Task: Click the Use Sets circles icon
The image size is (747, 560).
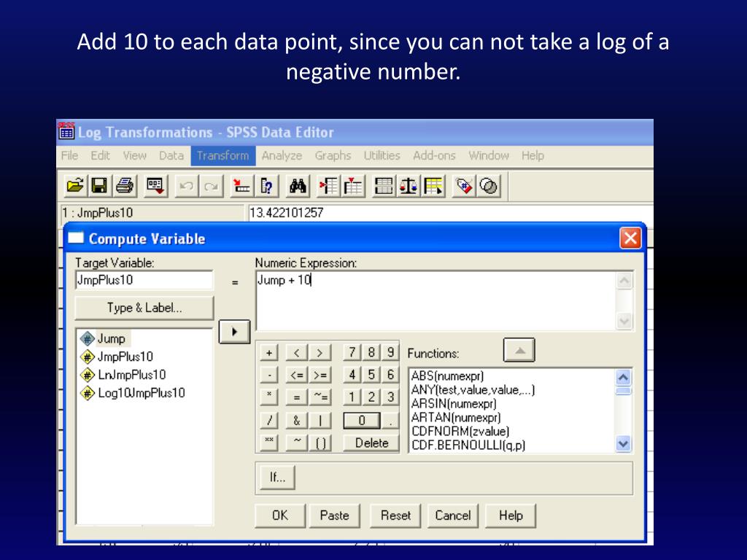Action: [x=489, y=186]
